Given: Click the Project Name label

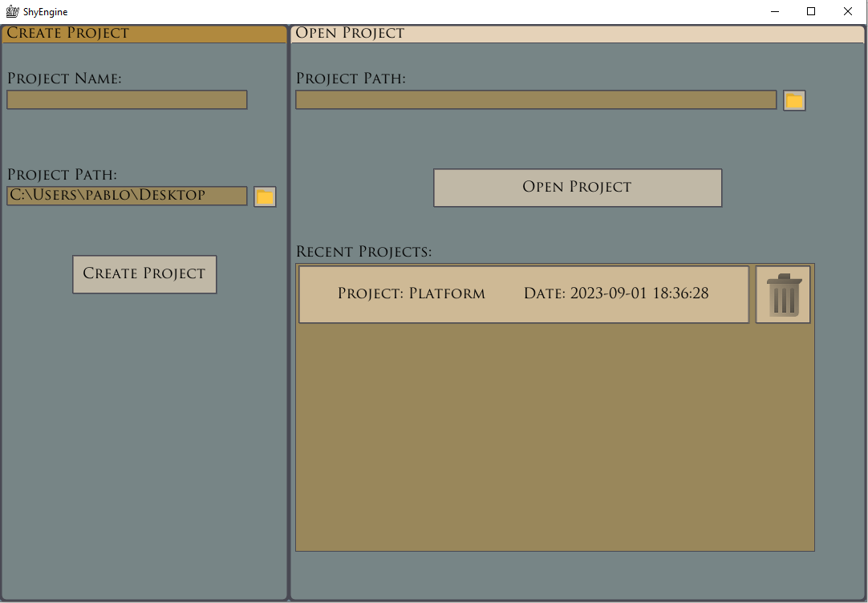Looking at the screenshot, I should click(64, 79).
